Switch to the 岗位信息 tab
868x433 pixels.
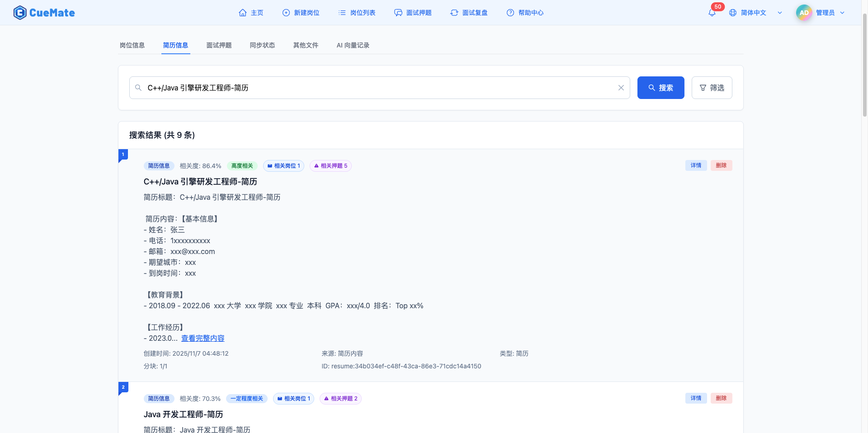[x=132, y=45]
